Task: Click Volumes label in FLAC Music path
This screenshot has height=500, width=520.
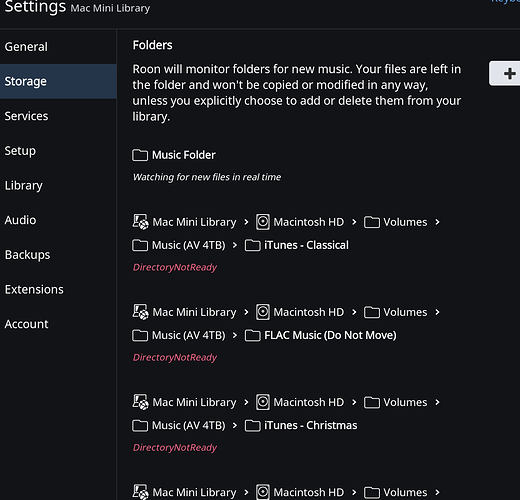Action: [405, 312]
